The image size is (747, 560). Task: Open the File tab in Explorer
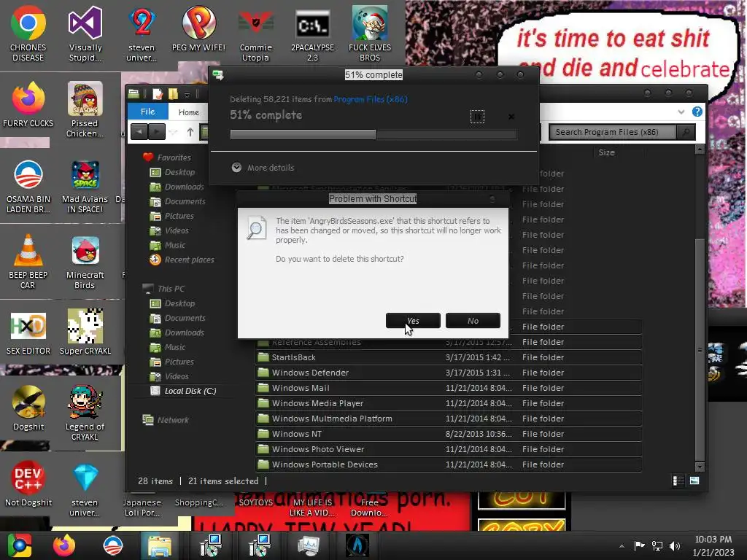coord(147,112)
